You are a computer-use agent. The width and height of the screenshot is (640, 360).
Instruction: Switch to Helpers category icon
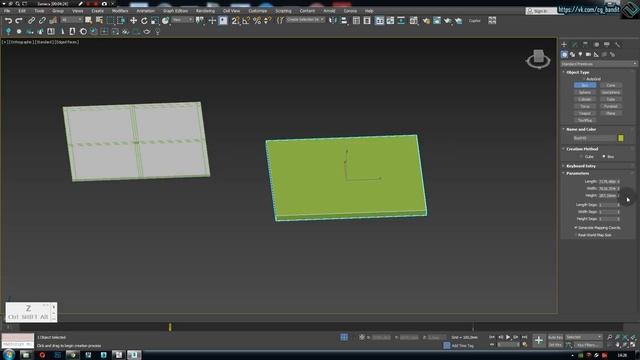tap(596, 54)
